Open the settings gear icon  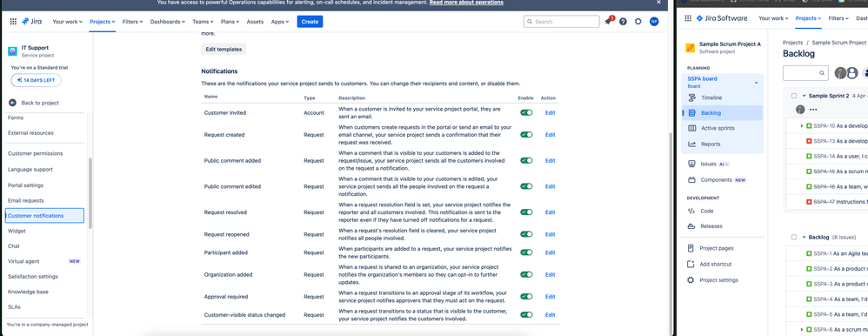pyautogui.click(x=638, y=22)
